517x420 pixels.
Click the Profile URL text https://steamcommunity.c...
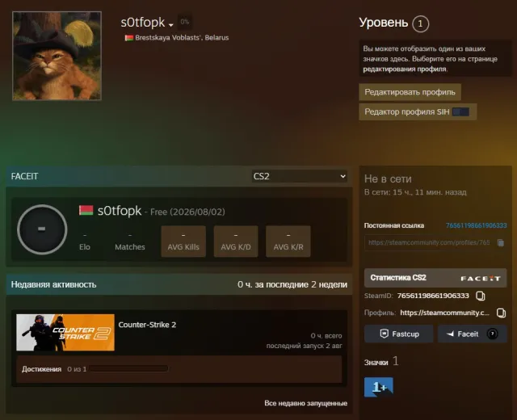[444, 313]
